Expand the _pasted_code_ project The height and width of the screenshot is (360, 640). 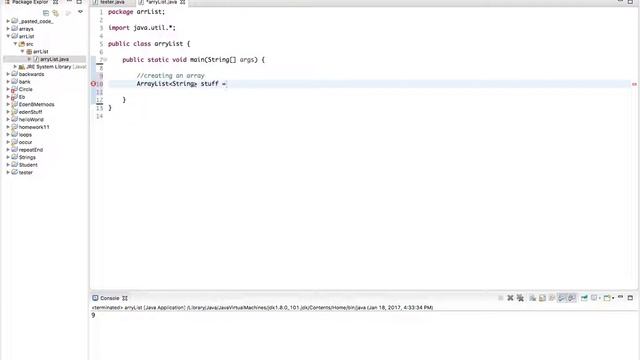coord(8,21)
